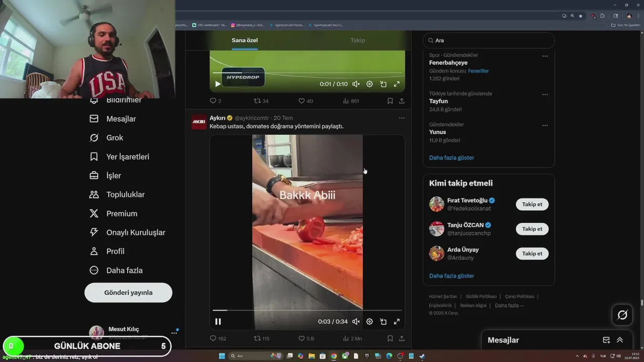Bookmark the Aykırı post

[x=390, y=339]
